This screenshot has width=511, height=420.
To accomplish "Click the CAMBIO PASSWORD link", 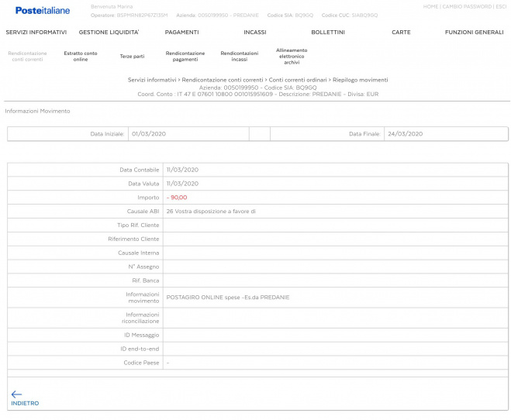I will tap(465, 6).
